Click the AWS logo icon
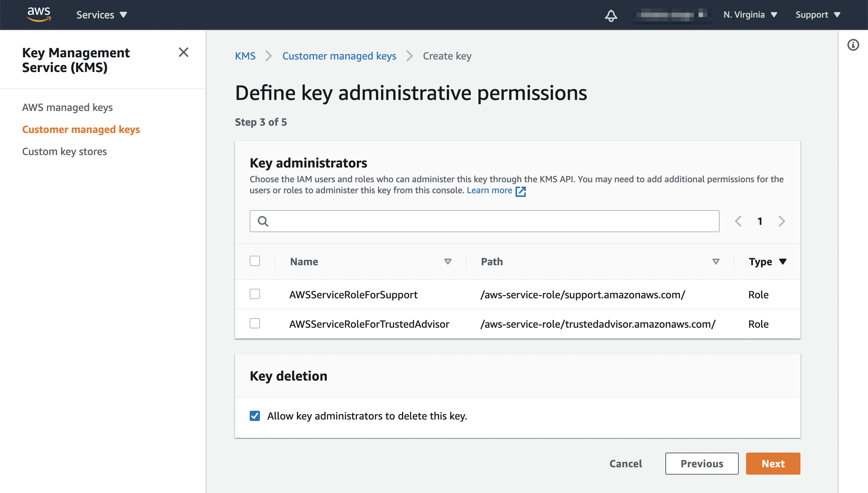868x493 pixels. pyautogui.click(x=39, y=14)
